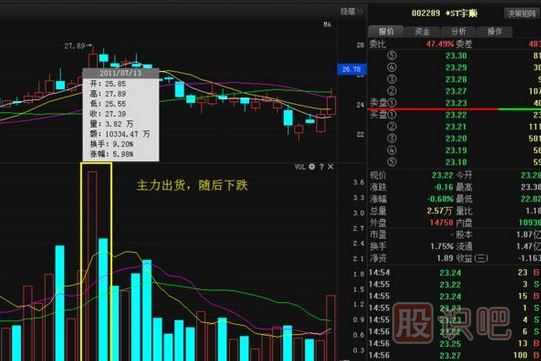The height and width of the screenshot is (361, 541).
Task: Click the 总量 value 2.57万
Action: 440,211
